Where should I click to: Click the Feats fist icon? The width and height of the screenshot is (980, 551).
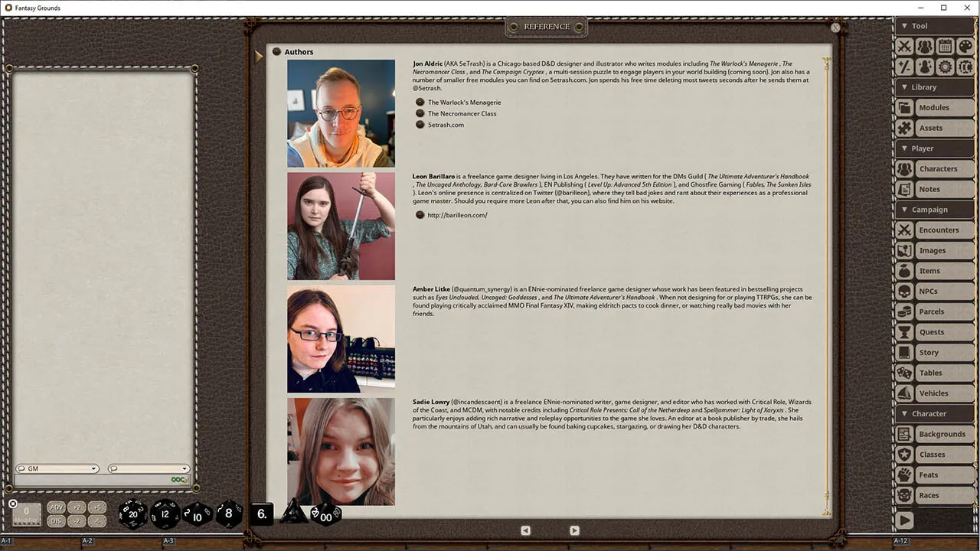905,475
